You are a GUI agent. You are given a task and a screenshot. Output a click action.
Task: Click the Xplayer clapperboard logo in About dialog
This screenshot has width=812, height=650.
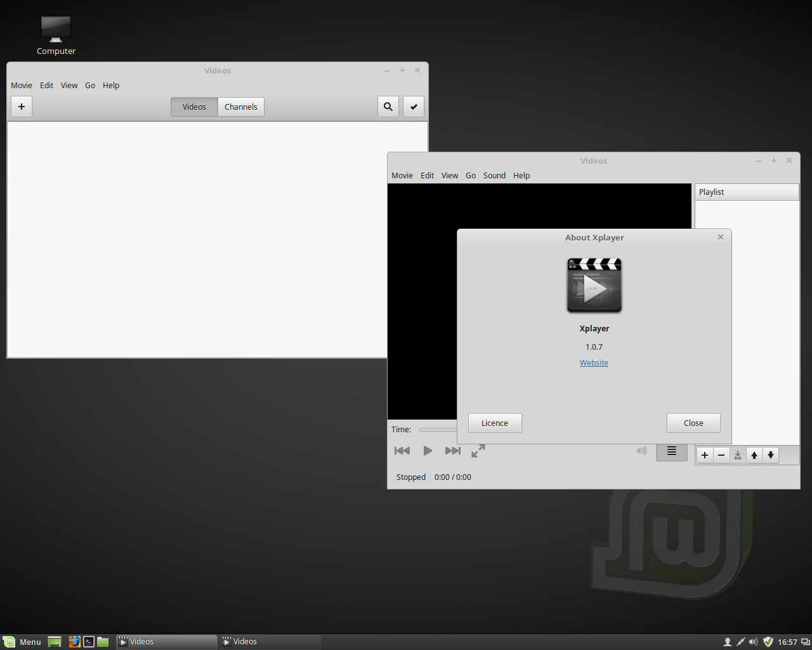pos(594,285)
